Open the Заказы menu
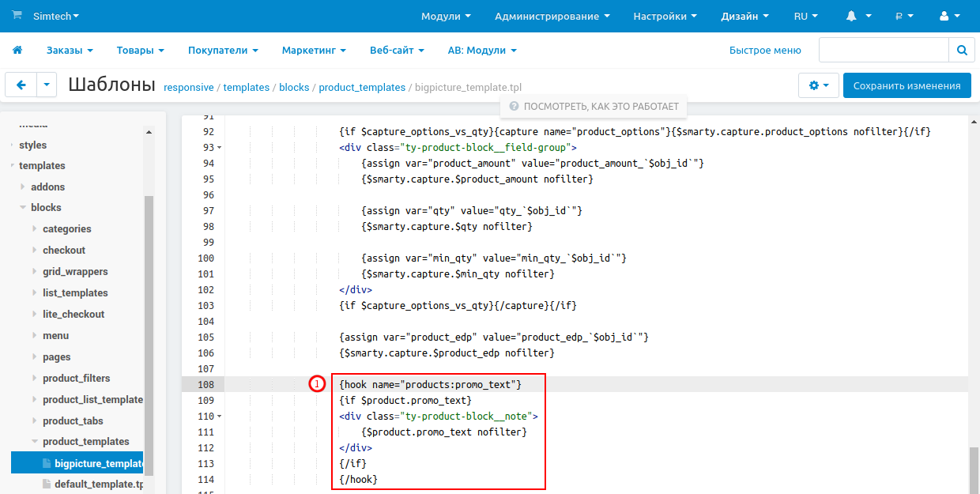Image resolution: width=980 pixels, height=494 pixels. point(70,50)
